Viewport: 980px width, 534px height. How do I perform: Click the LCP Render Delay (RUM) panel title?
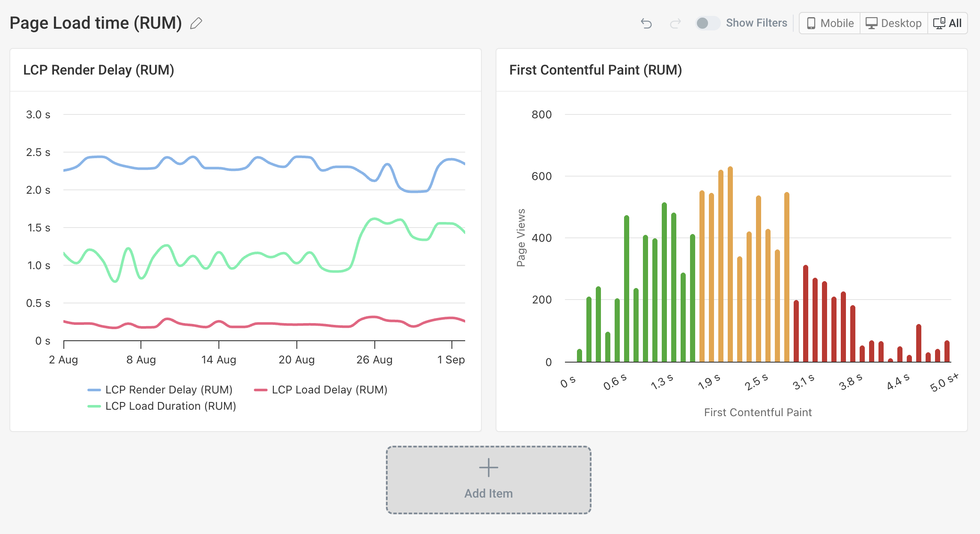(x=99, y=70)
